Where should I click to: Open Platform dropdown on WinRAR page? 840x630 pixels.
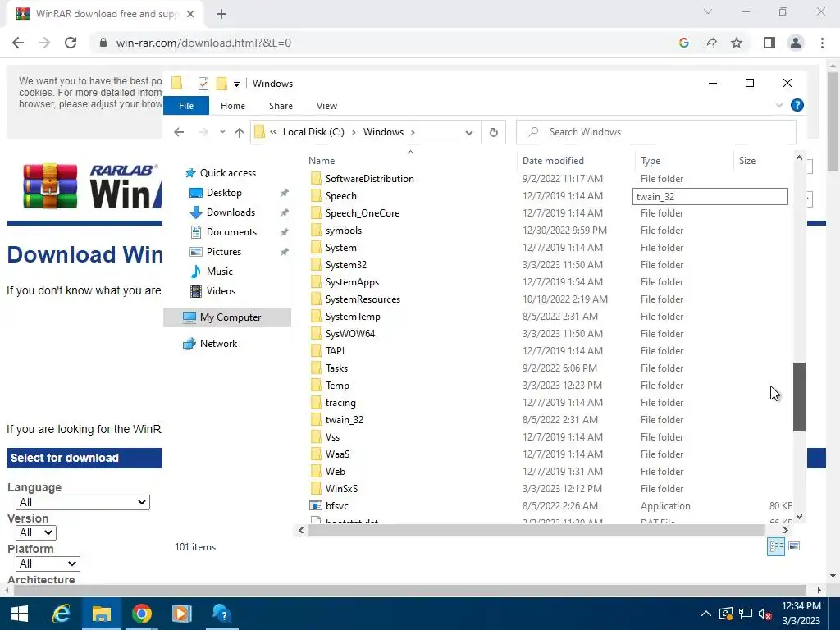(48, 564)
